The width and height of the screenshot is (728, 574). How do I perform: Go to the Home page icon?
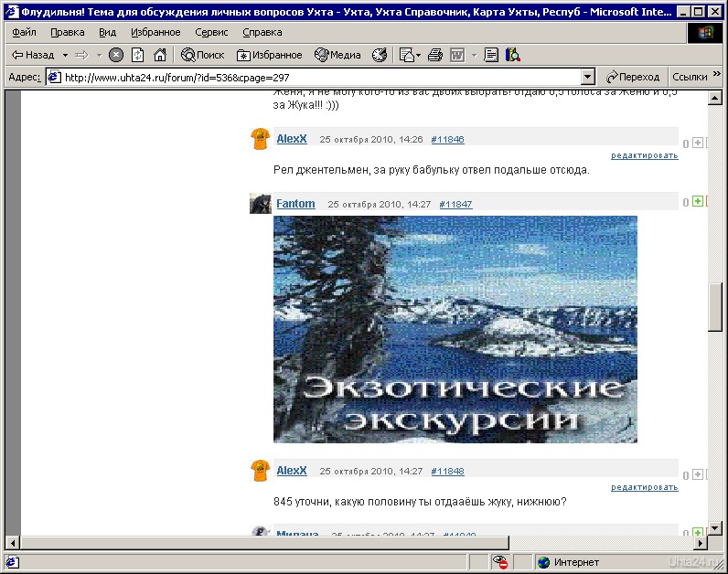160,55
